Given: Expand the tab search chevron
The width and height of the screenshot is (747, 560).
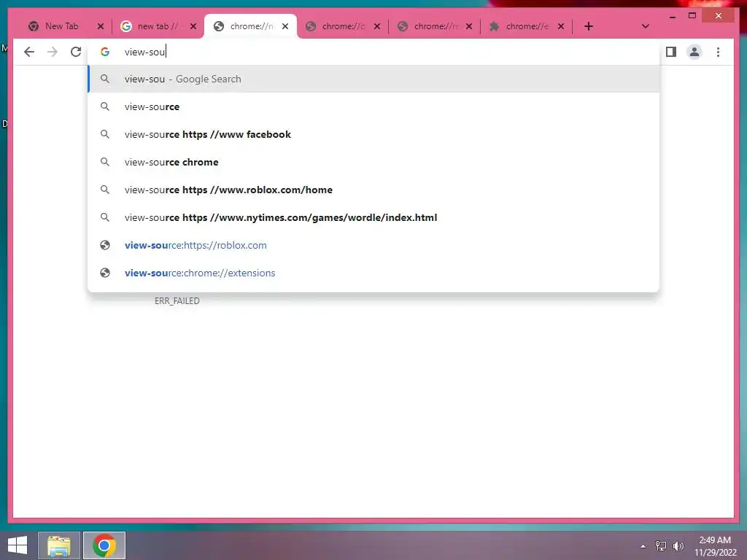Looking at the screenshot, I should [x=645, y=26].
